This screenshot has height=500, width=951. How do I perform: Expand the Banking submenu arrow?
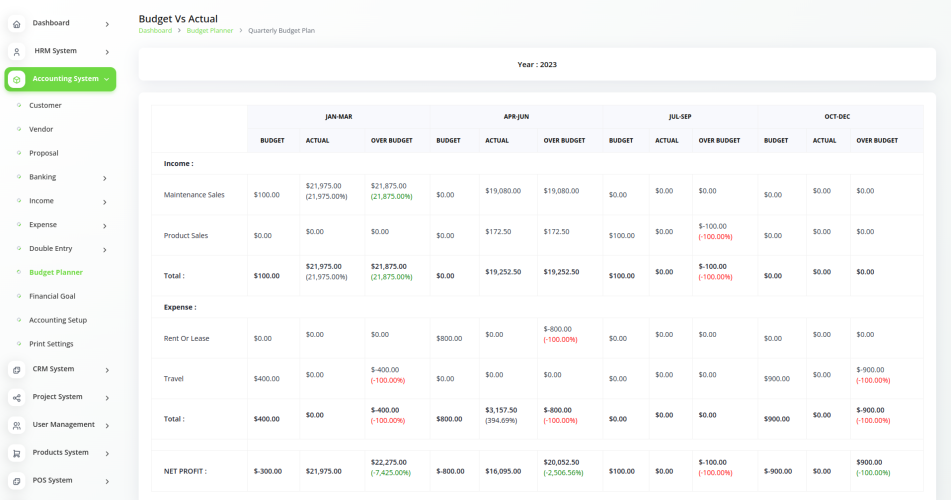(105, 178)
